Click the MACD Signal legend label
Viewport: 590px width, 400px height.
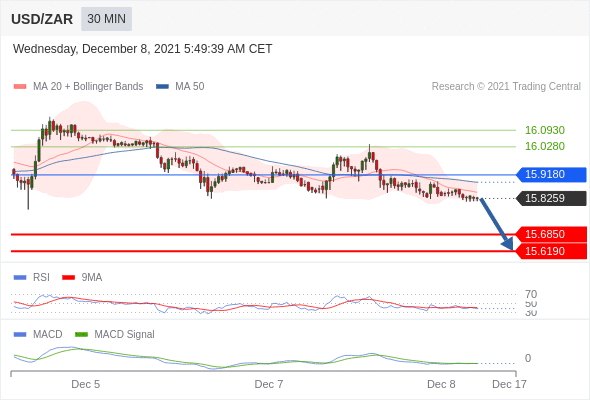coord(125,334)
